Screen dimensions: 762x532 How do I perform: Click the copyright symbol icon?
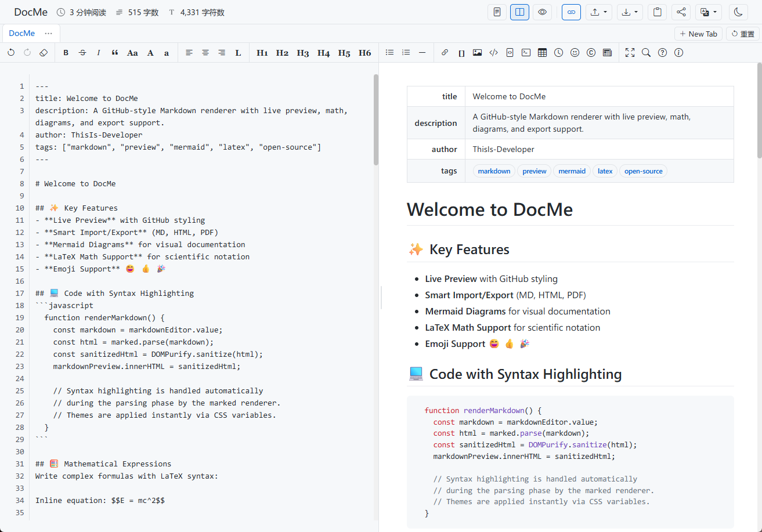click(x=591, y=53)
